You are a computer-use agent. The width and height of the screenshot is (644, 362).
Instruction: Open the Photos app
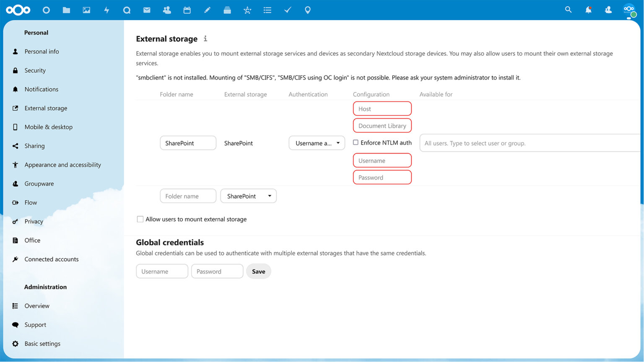point(86,10)
